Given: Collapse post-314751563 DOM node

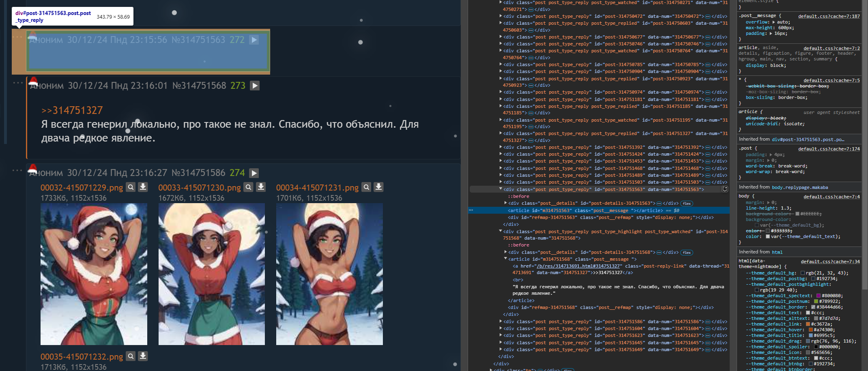Looking at the screenshot, I should [x=501, y=189].
